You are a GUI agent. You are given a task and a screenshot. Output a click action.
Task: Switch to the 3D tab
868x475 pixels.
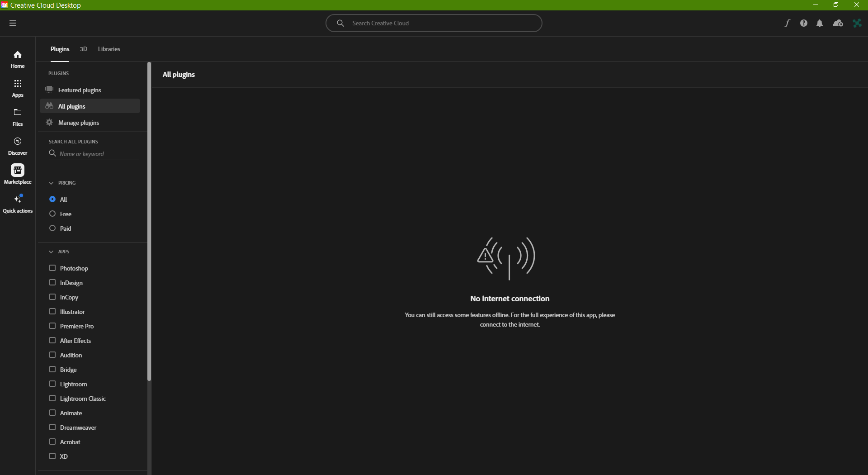(x=83, y=49)
